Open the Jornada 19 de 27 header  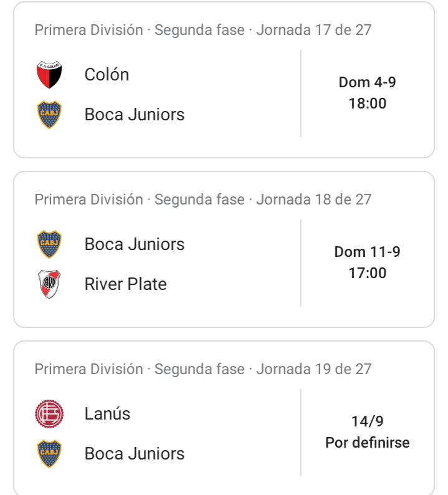[x=203, y=369]
